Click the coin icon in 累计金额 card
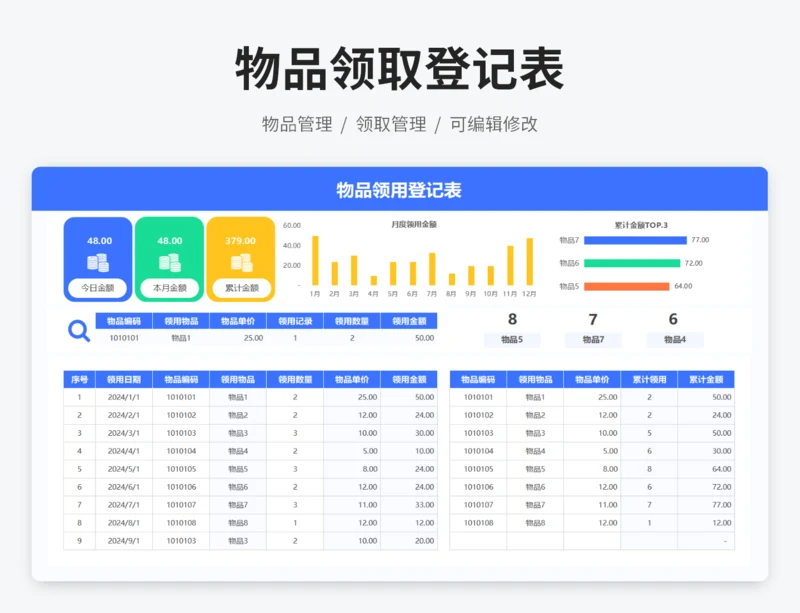The image size is (800, 613). [241, 263]
